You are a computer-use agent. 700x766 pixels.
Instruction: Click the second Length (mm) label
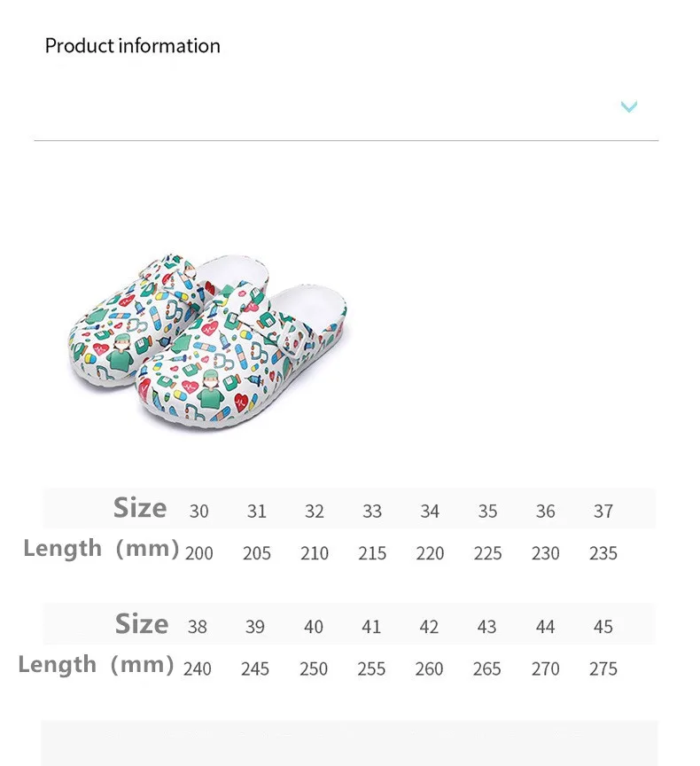[97, 664]
